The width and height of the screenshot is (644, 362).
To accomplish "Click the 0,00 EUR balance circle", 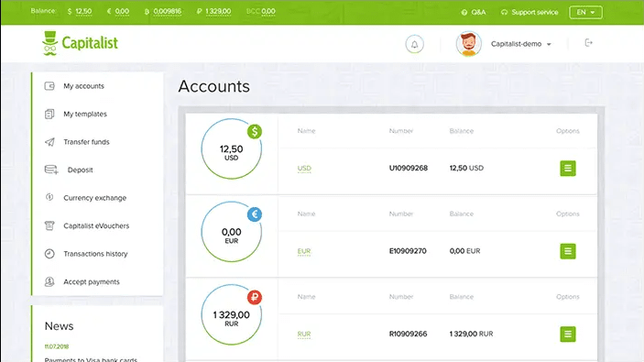I will [231, 232].
